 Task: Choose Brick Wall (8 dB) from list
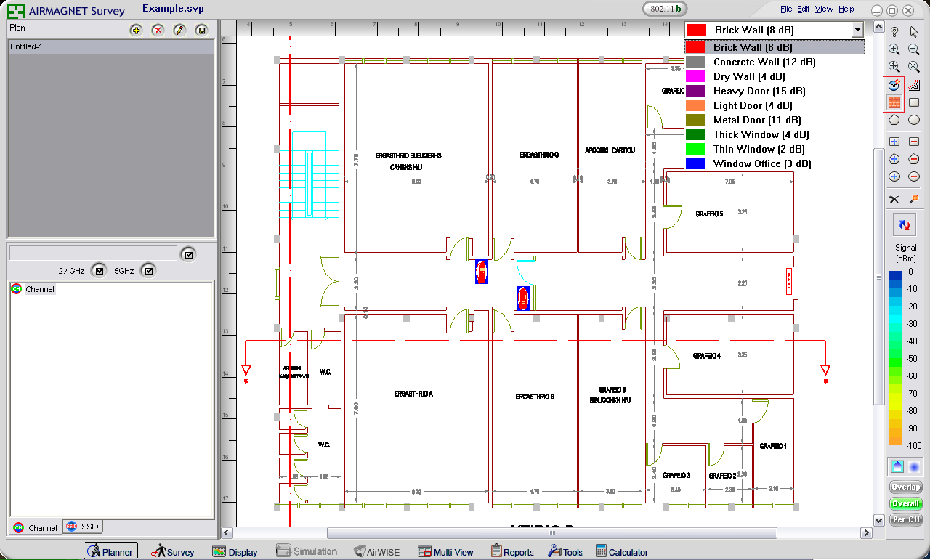775,47
